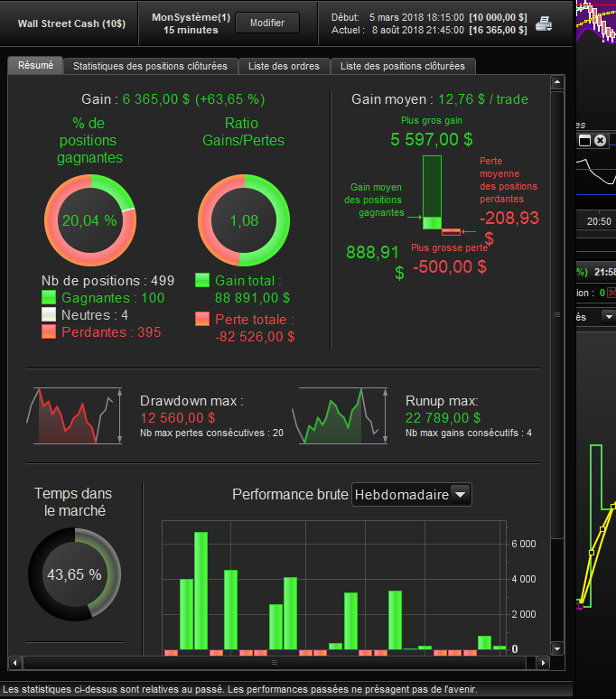Click the vertical scrollbar down arrow
616x699 pixels.
click(x=557, y=648)
